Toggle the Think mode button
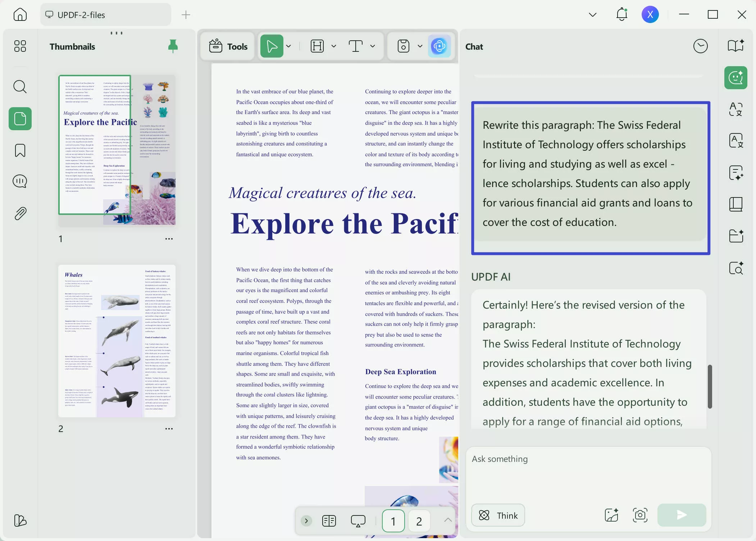The height and width of the screenshot is (541, 756). point(498,515)
